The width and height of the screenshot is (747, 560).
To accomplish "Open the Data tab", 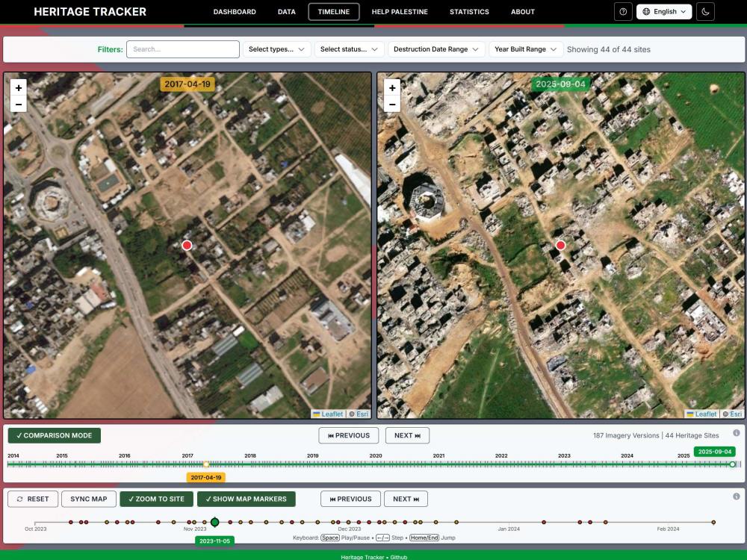I will [x=287, y=12].
